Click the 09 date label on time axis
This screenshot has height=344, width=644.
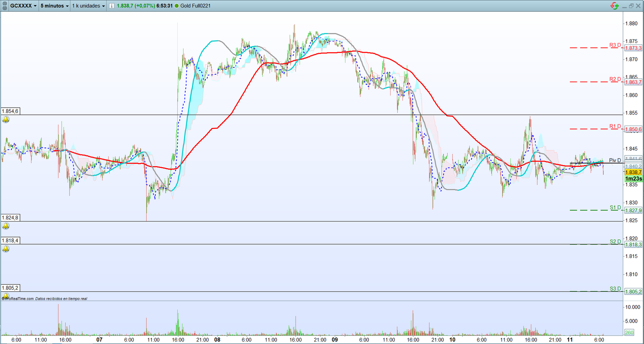335,340
